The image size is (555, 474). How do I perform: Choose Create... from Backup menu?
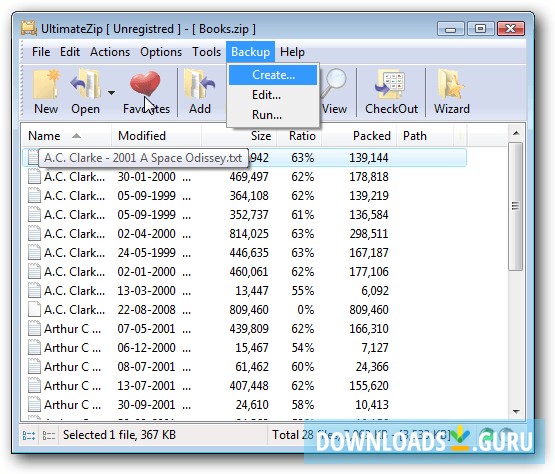(273, 75)
